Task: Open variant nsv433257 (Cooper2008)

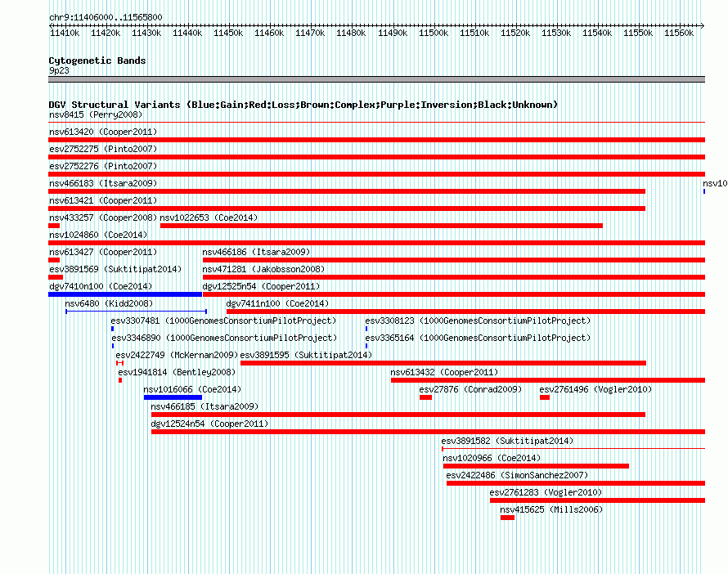Action: [103, 217]
